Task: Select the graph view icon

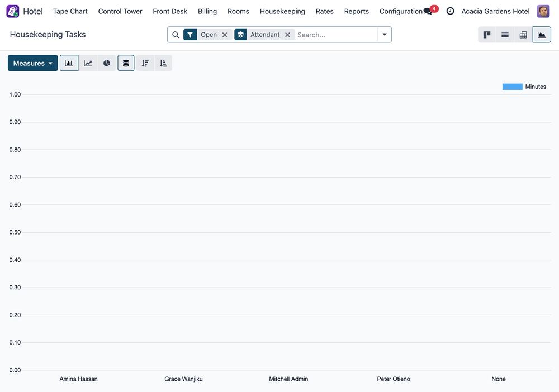Action: coord(542,35)
